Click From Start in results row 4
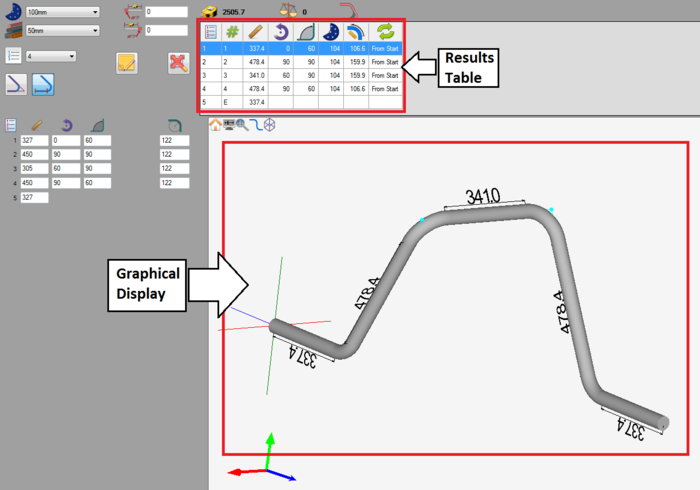700x490 pixels. pyautogui.click(x=385, y=89)
